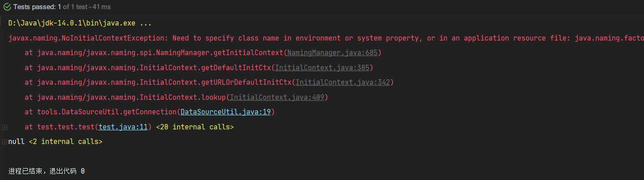This screenshot has width=644, height=180.
Task: Jump to test.java:11 source link
Action: tap(123, 127)
